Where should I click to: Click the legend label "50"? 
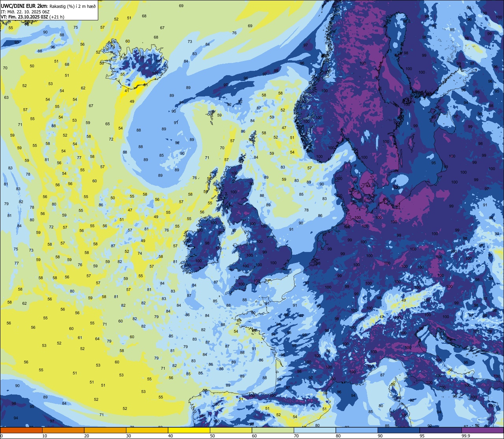pyautogui.click(x=212, y=436)
